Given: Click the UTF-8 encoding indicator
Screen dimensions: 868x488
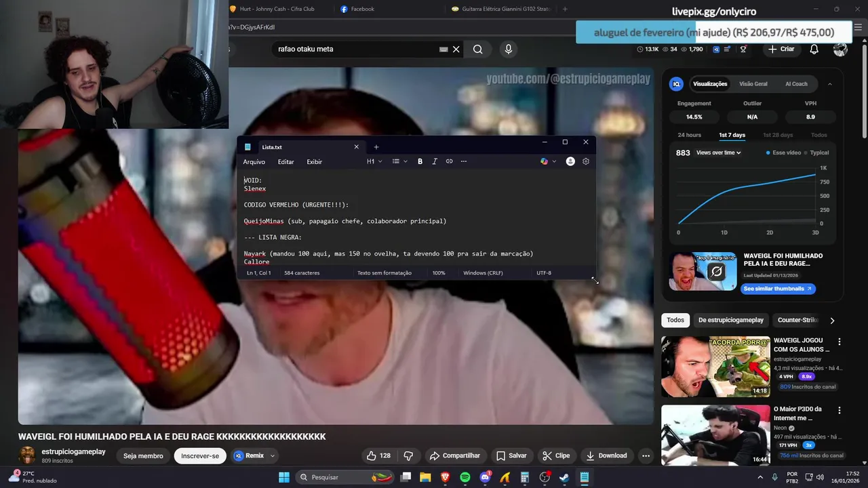Looking at the screenshot, I should [x=544, y=273].
